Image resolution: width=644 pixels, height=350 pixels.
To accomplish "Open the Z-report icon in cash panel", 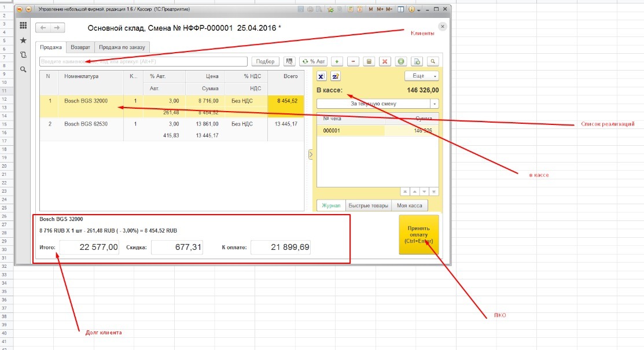I will pos(336,76).
